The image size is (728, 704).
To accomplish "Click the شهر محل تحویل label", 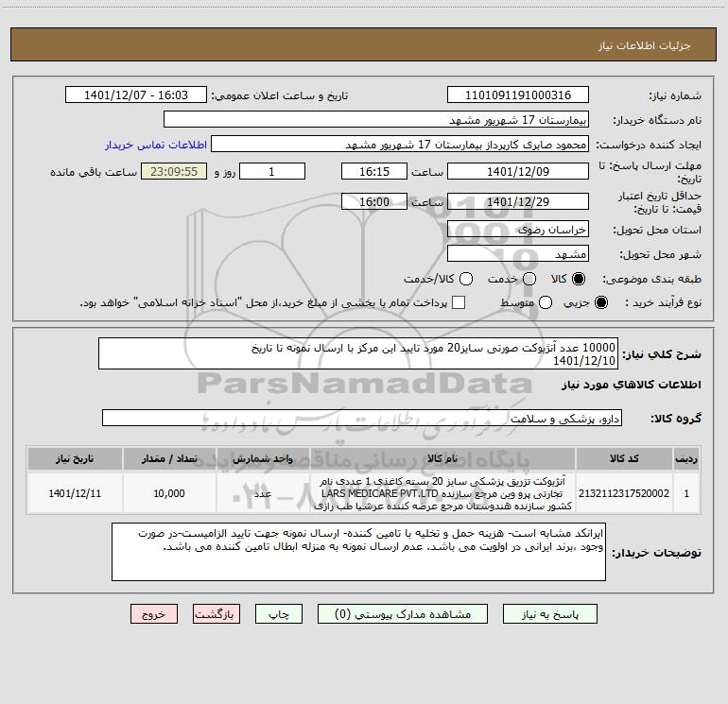I will [x=661, y=254].
